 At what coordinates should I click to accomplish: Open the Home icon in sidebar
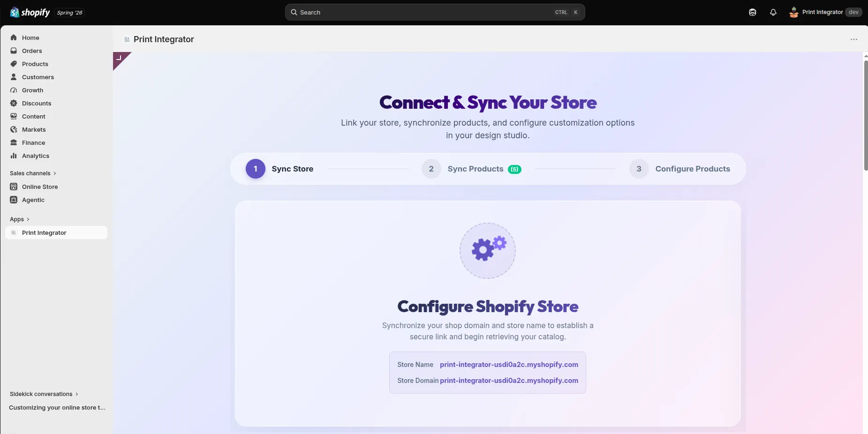pyautogui.click(x=14, y=37)
